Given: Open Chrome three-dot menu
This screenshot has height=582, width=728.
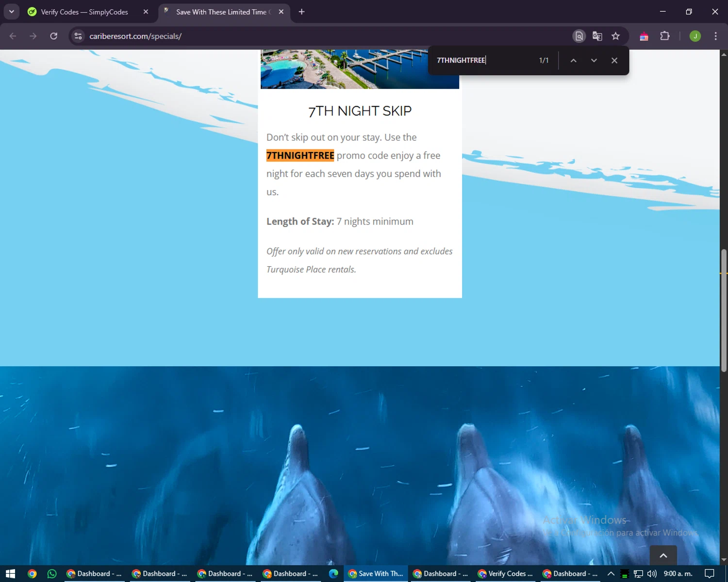Looking at the screenshot, I should (715, 36).
